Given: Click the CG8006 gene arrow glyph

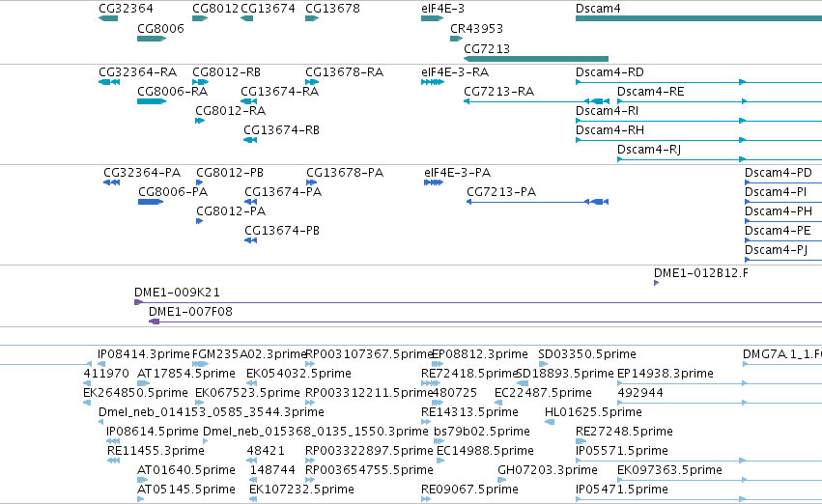Looking at the screenshot, I should pyautogui.click(x=152, y=39).
